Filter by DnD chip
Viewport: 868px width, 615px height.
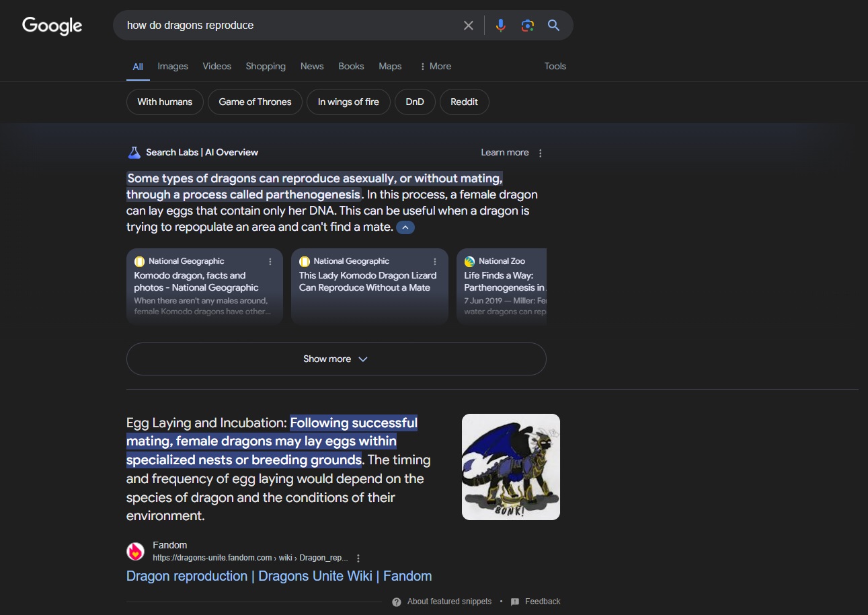coord(415,102)
